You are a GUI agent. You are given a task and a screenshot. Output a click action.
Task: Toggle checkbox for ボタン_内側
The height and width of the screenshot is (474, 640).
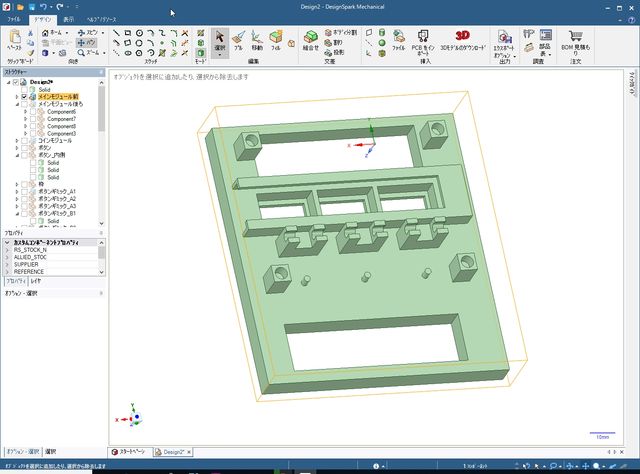point(24,155)
